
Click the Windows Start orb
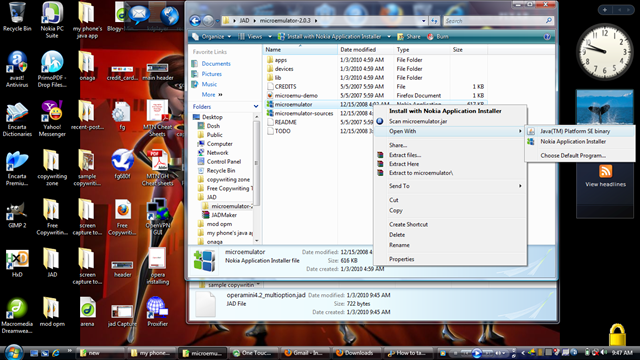click(x=13, y=352)
